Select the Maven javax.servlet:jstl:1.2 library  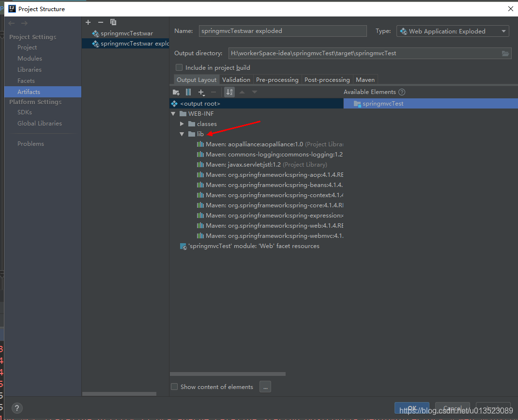(x=261, y=165)
